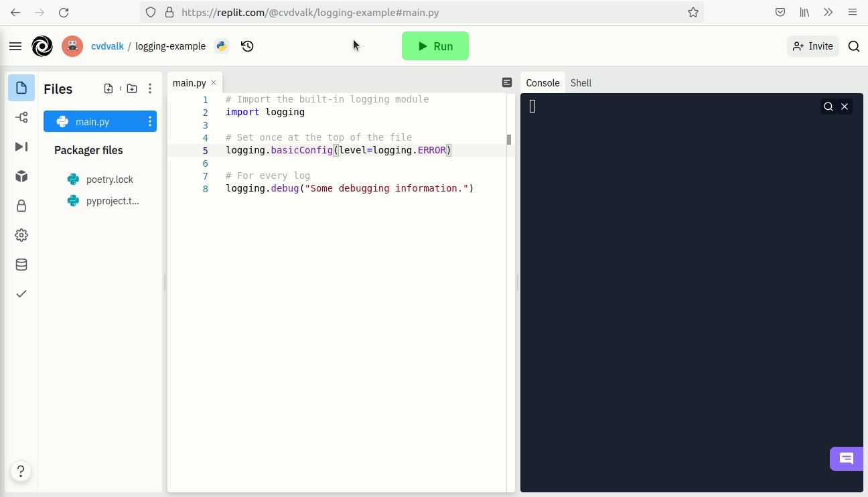This screenshot has height=497, width=868.
Task: Open the Files panel overflow menu
Action: pos(150,88)
